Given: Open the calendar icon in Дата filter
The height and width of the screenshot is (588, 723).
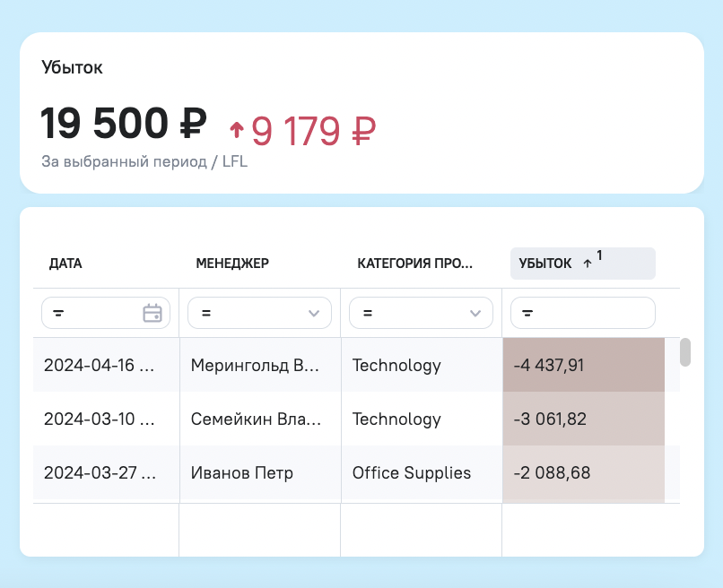Looking at the screenshot, I should 152,313.
